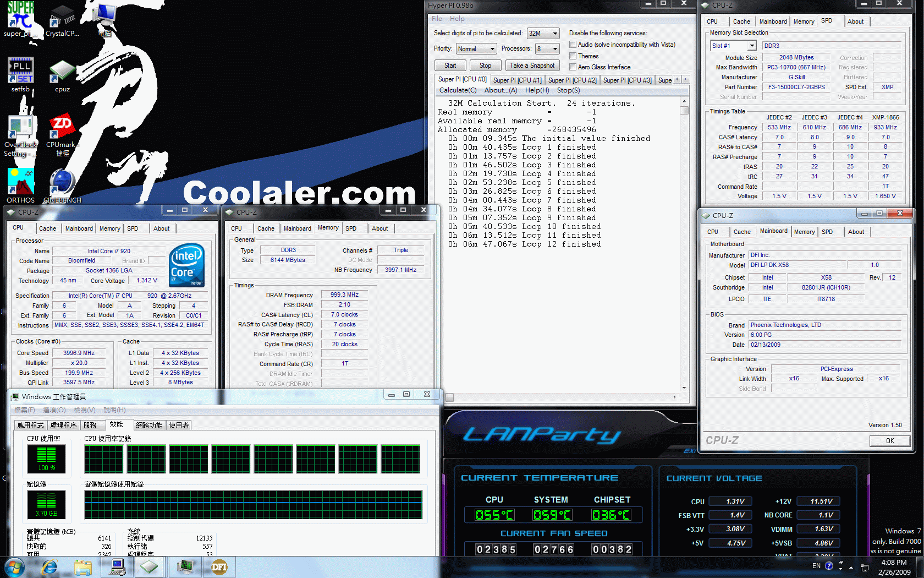The image size is (924, 578).
Task: Open the Slot #1 memory slot dropdown
Action: click(x=733, y=46)
